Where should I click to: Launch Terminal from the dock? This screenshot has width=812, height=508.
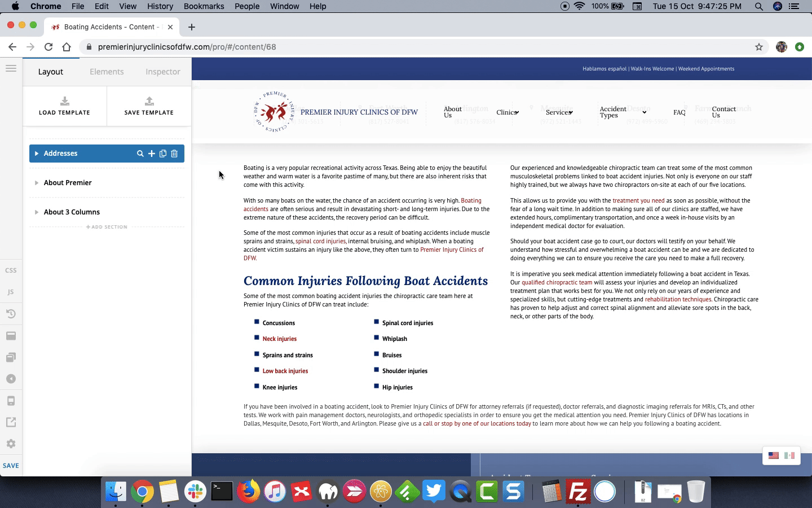tap(222, 492)
